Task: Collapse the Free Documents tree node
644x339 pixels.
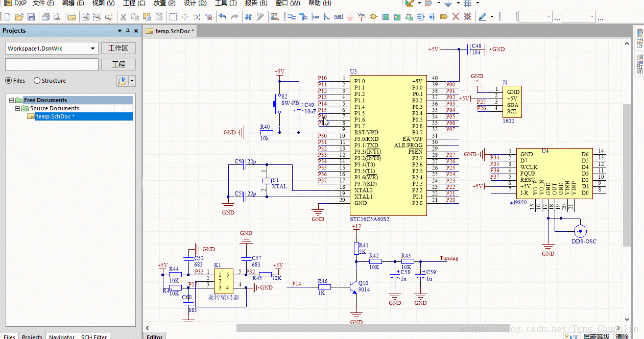Action: pyautogui.click(x=12, y=100)
